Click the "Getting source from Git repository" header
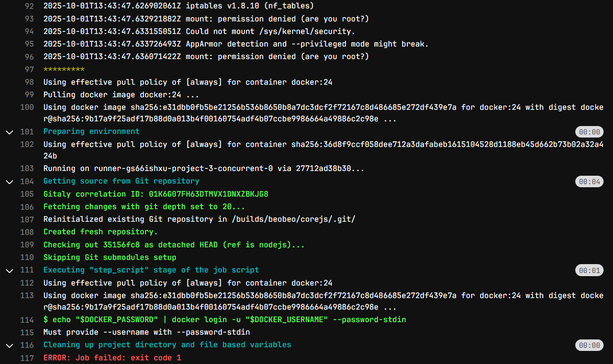Image resolution: width=613 pixels, height=364 pixels. tap(121, 181)
